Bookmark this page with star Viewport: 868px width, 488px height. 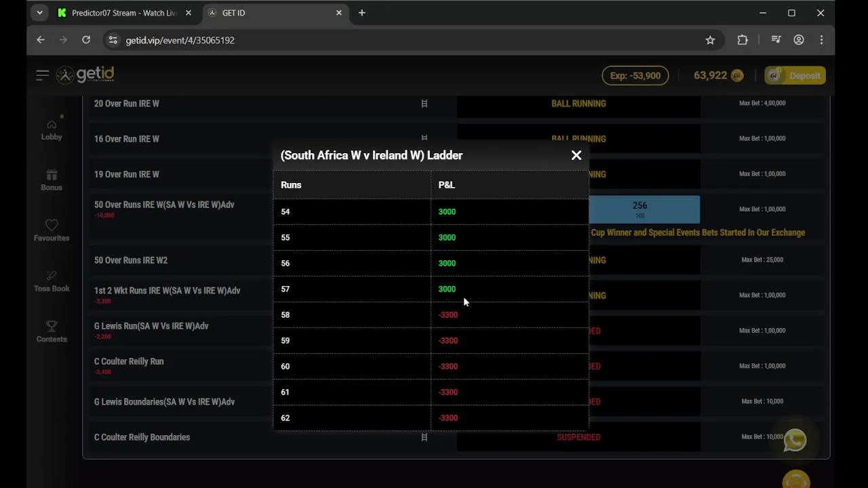(710, 40)
